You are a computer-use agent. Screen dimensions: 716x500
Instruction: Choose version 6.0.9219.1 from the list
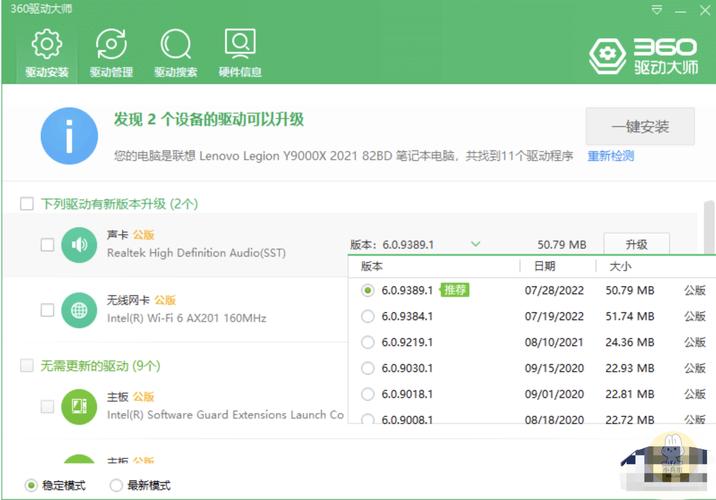click(367, 343)
